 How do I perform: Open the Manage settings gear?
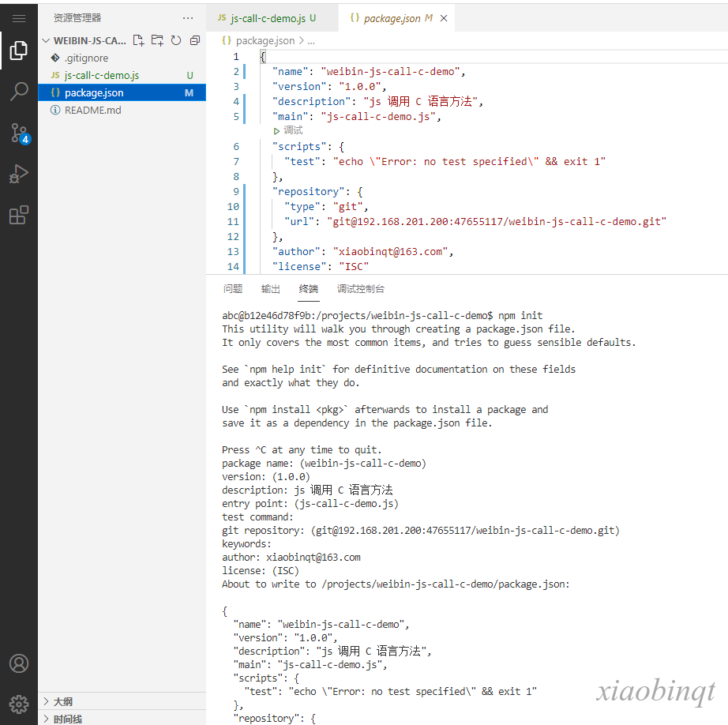[x=19, y=704]
